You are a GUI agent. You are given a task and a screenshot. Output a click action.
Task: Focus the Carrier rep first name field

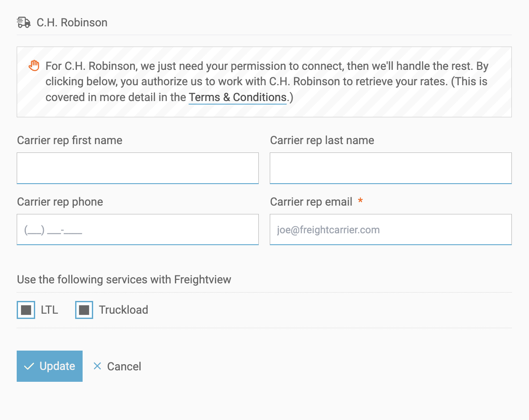click(138, 168)
